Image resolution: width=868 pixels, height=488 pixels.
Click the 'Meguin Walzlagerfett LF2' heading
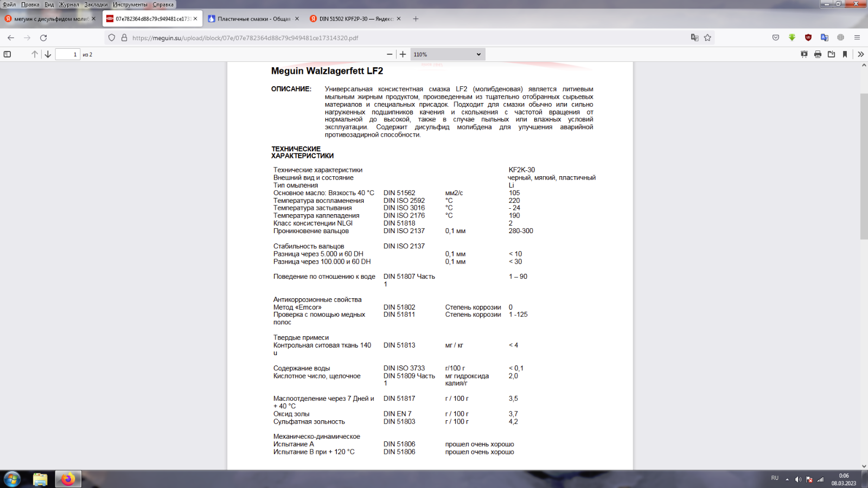point(327,71)
